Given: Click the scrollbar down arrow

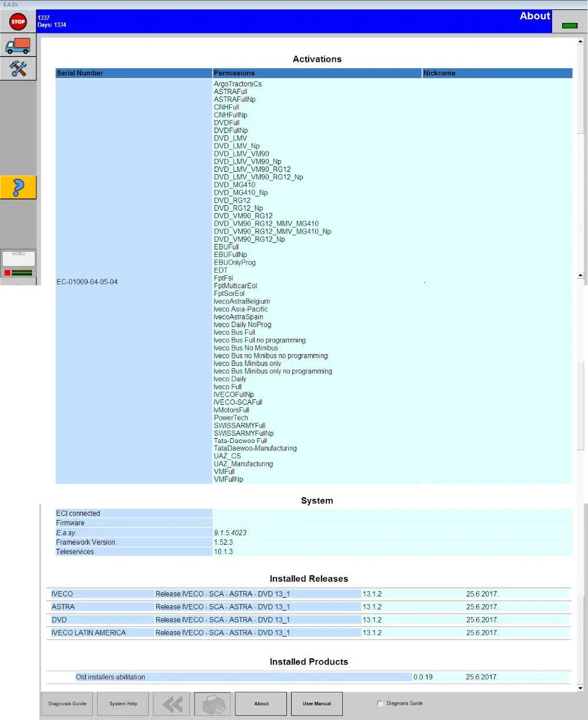Looking at the screenshot, I should pyautogui.click(x=580, y=688).
